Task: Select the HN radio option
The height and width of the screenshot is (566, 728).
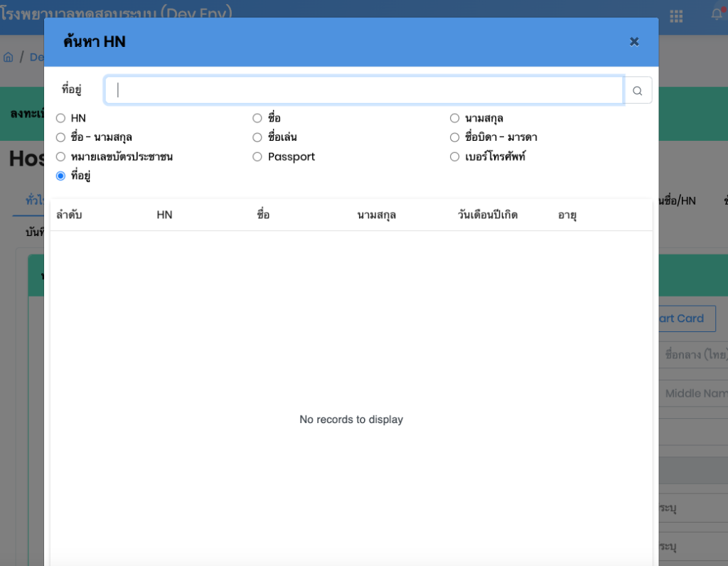Action: click(x=60, y=118)
